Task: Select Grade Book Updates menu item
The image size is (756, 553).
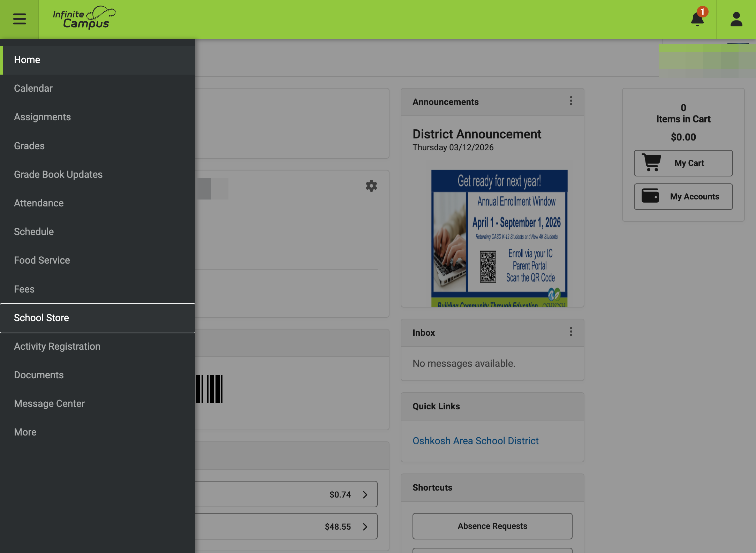Action: point(98,174)
